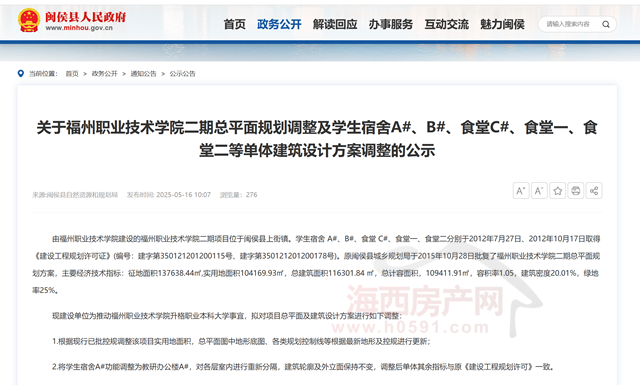Open the 闽侯县人民政府 site title link
Screen dimensions: 640x385
85,17
